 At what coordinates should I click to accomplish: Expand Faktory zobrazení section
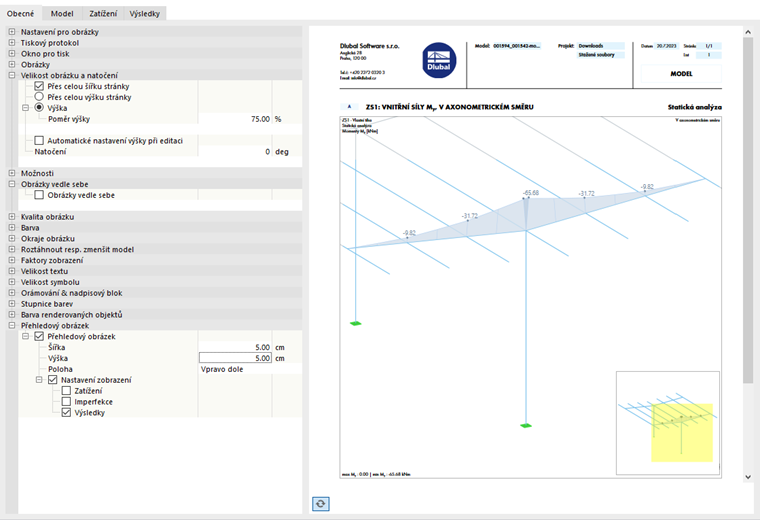coord(12,260)
